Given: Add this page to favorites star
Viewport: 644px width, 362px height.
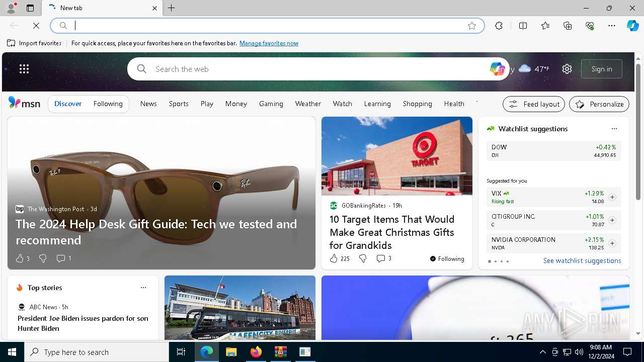Looking at the screenshot, I should (x=472, y=26).
